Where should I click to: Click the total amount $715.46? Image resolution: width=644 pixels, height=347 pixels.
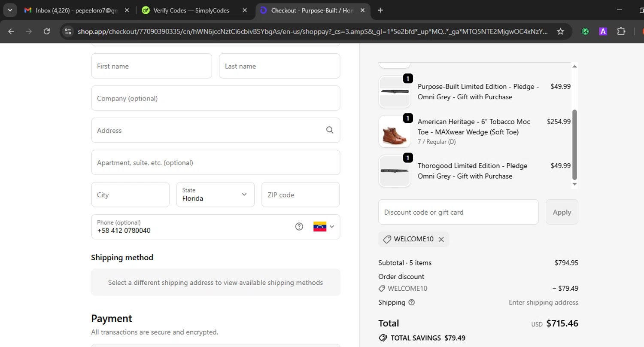[562, 323]
